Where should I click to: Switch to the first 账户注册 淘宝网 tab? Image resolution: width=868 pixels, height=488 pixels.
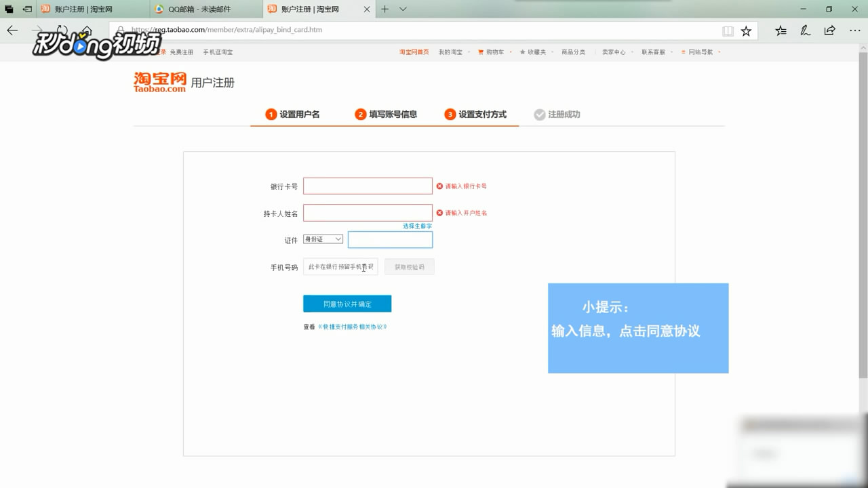[x=94, y=9]
